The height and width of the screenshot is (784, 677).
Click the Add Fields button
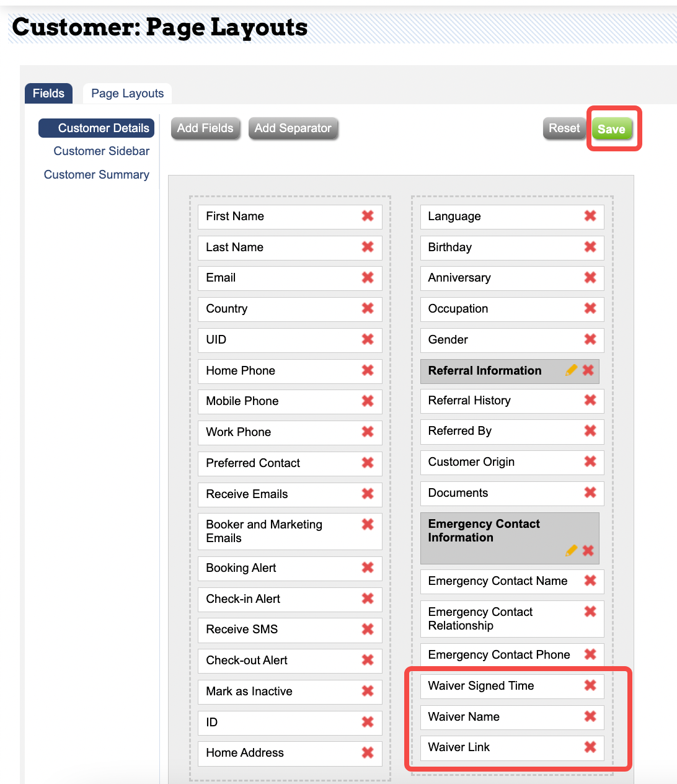pyautogui.click(x=205, y=128)
